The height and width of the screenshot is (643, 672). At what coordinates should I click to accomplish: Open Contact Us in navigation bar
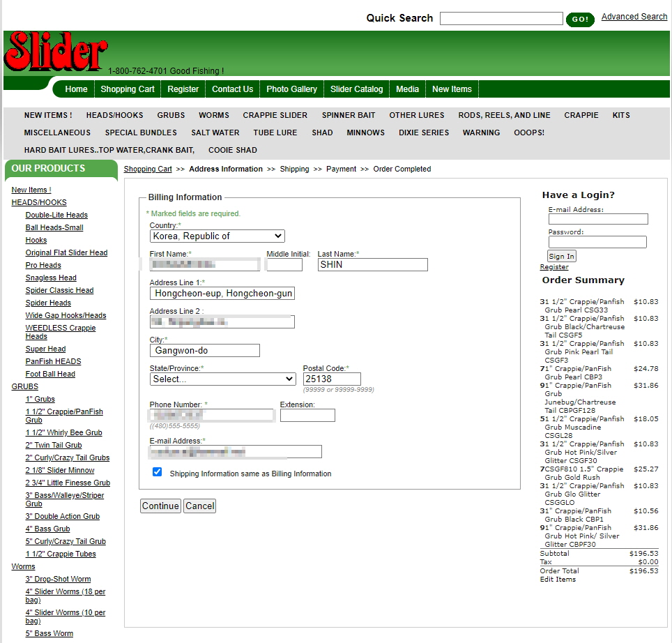(232, 89)
